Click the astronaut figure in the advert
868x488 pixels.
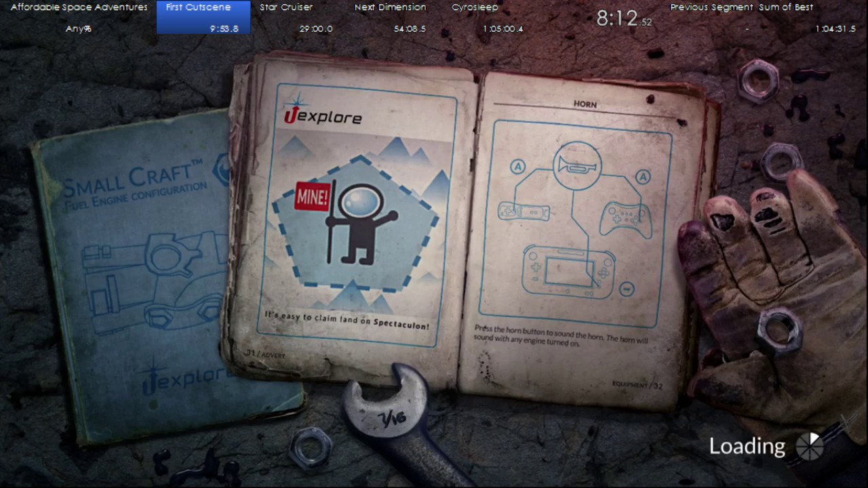(363, 224)
